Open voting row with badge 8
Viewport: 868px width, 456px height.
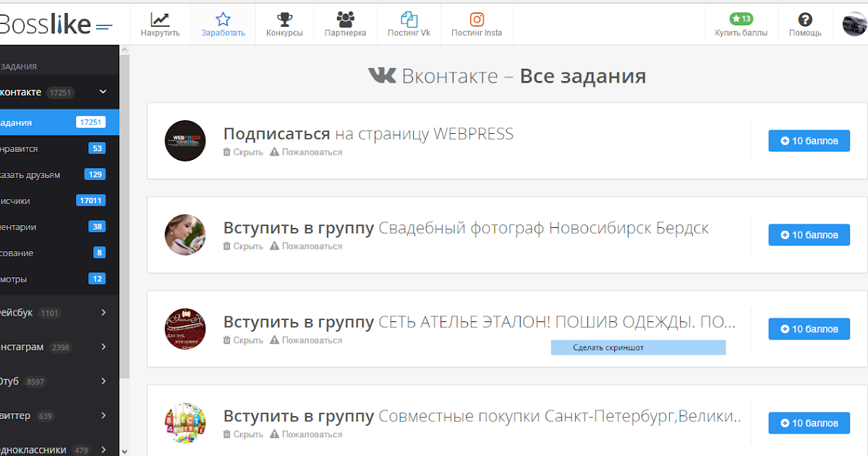pos(59,253)
